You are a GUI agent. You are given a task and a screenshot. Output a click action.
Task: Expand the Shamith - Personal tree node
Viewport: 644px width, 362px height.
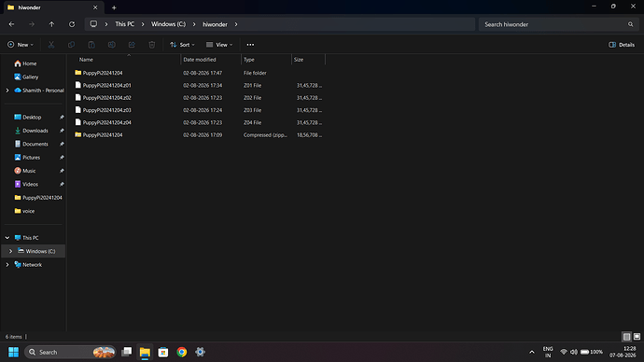tap(7, 90)
